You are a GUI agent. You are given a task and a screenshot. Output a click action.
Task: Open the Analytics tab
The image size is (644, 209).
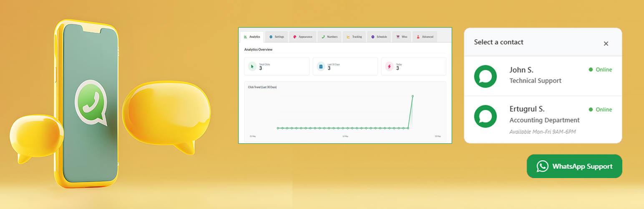[x=252, y=37]
